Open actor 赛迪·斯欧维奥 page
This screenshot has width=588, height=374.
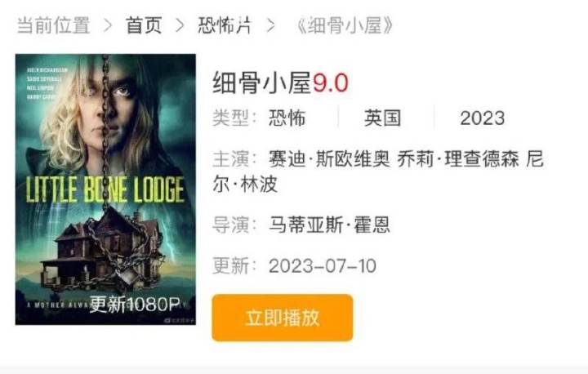click(x=329, y=158)
